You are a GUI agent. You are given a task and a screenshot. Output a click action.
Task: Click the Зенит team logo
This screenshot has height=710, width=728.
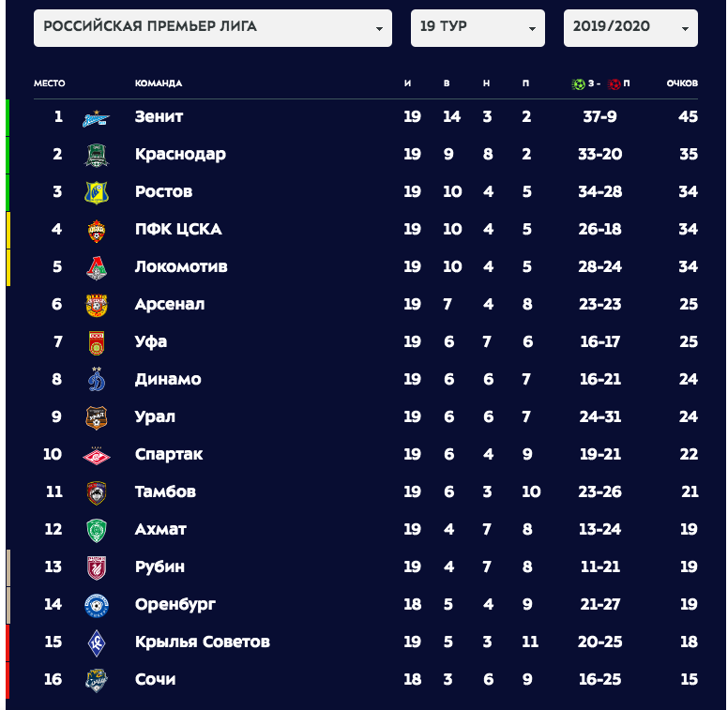[96, 119]
